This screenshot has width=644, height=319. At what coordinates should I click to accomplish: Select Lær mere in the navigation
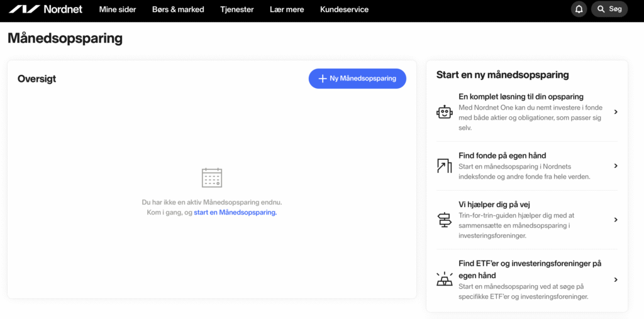coord(287,9)
